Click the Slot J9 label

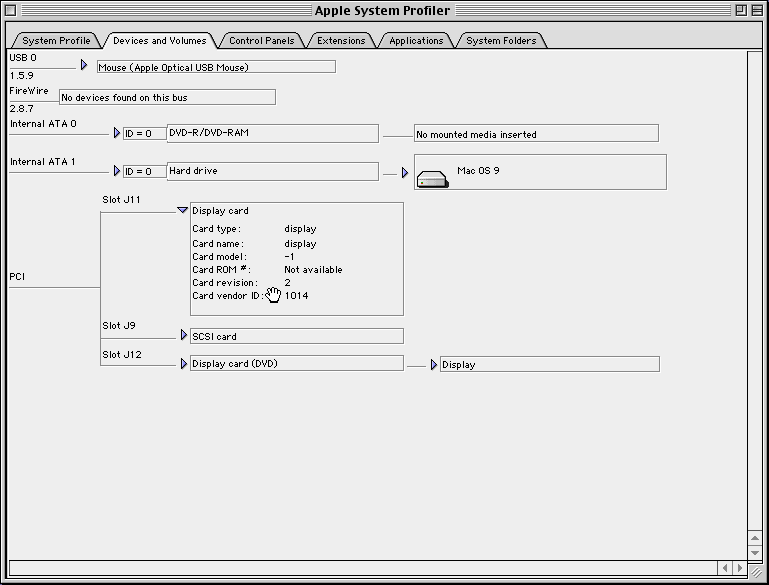pyautogui.click(x=119, y=326)
